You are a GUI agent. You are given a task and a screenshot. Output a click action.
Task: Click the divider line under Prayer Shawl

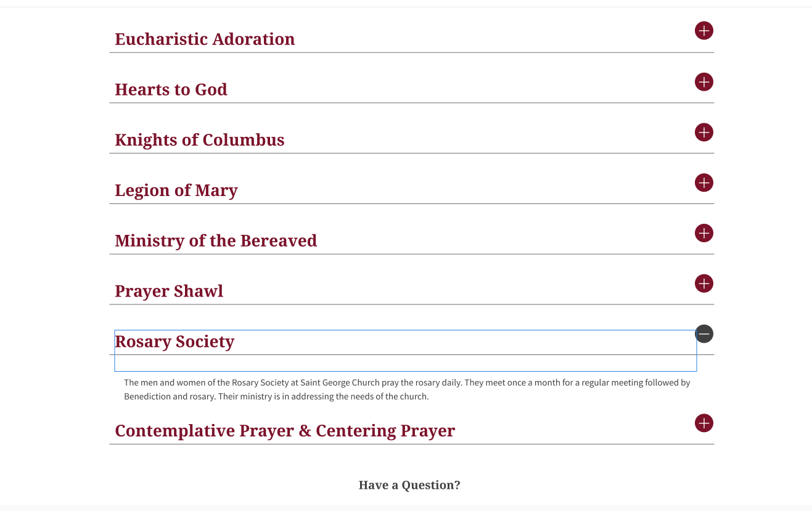(x=411, y=305)
